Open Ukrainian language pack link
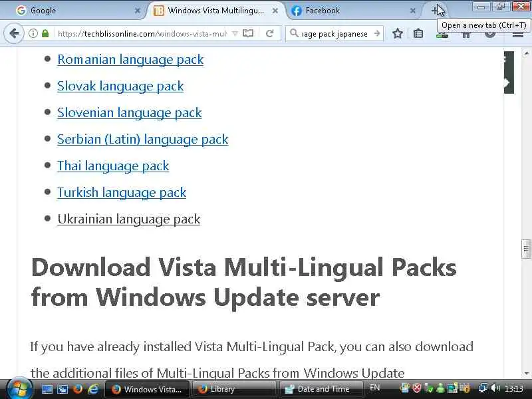 128,219
